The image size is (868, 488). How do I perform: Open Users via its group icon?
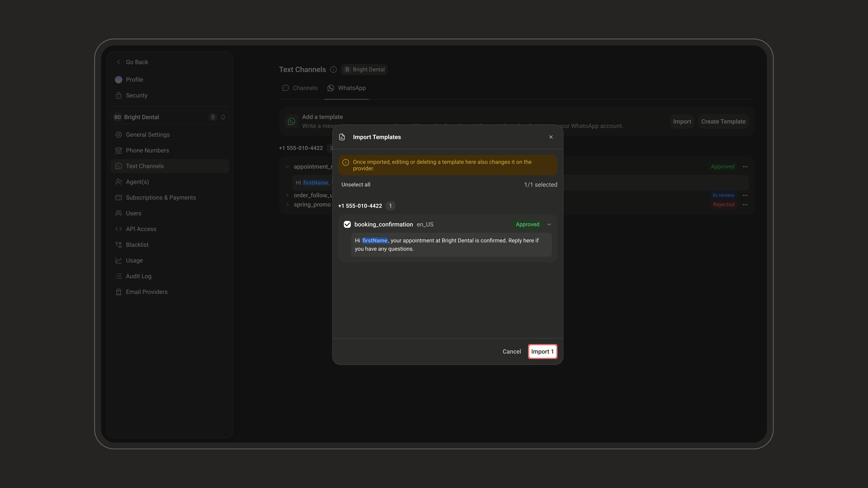tap(119, 213)
